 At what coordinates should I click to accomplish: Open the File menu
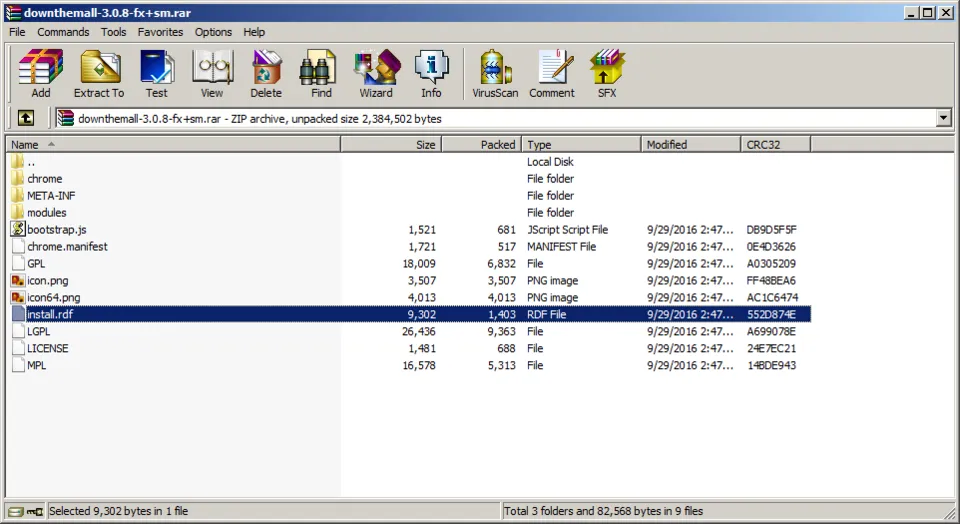coord(17,32)
